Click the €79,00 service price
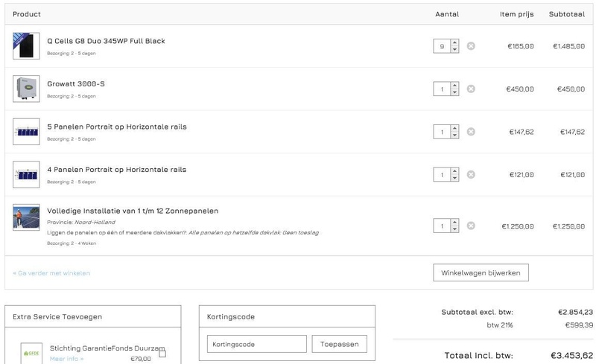 pyautogui.click(x=141, y=359)
